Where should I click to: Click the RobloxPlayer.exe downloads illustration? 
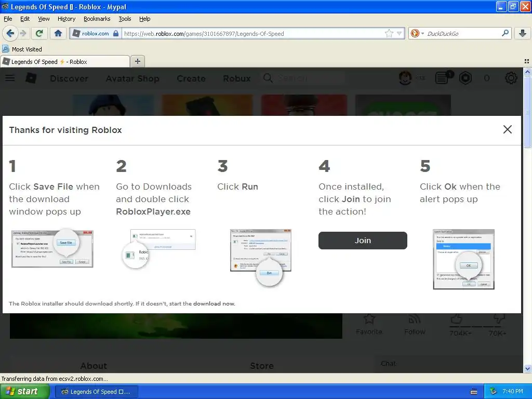click(x=158, y=249)
